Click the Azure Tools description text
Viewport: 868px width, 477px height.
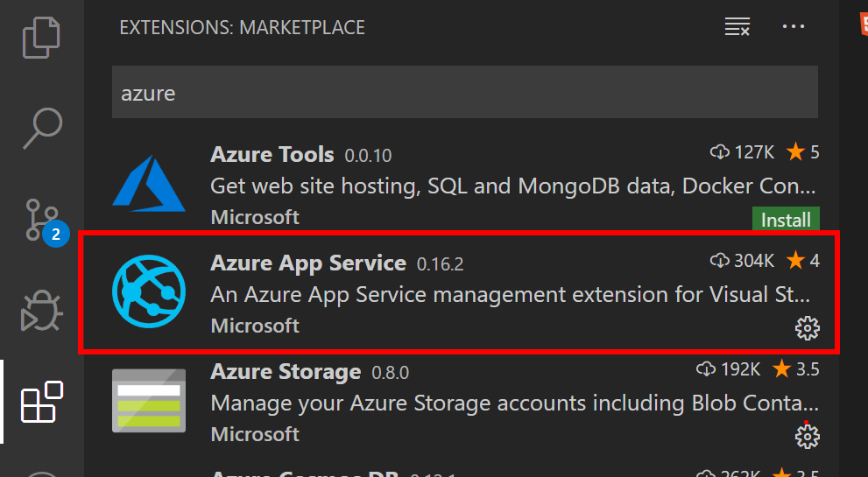click(512, 186)
